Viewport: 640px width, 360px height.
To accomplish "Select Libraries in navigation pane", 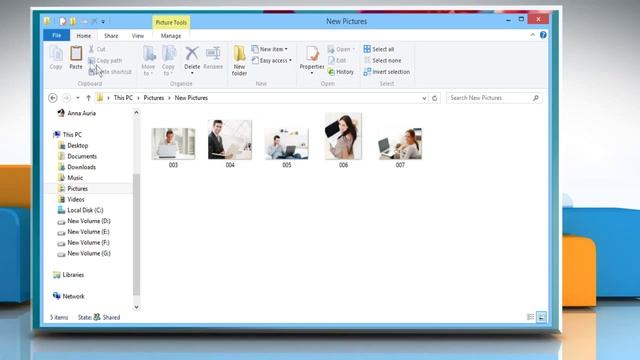I will coord(73,275).
